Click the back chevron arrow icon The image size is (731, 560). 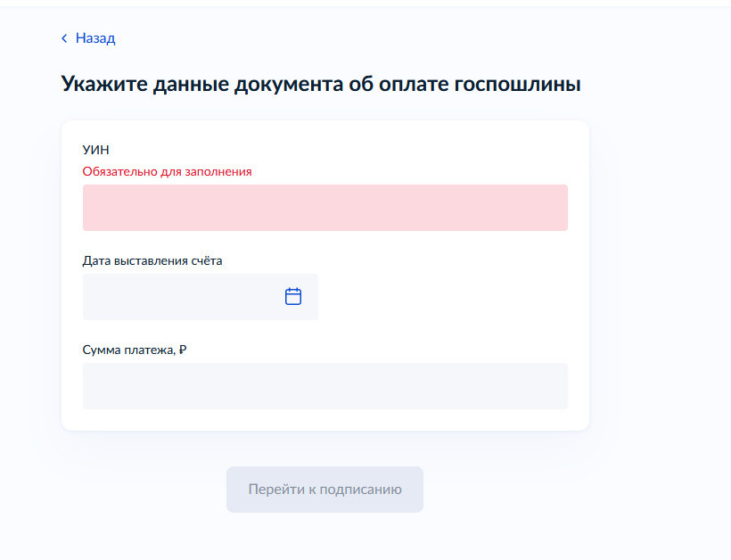click(x=64, y=38)
